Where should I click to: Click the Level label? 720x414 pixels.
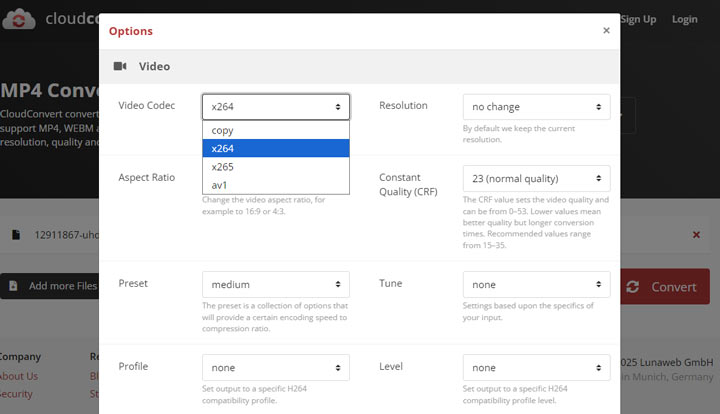click(391, 366)
